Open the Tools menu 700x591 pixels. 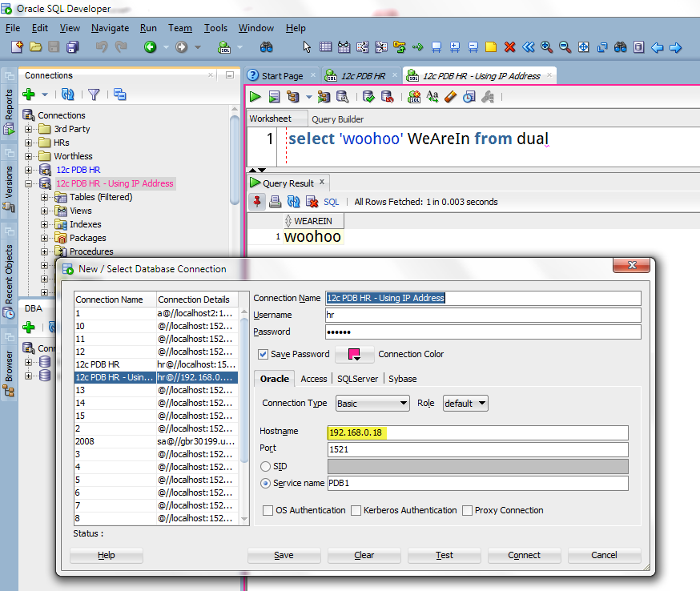(215, 28)
